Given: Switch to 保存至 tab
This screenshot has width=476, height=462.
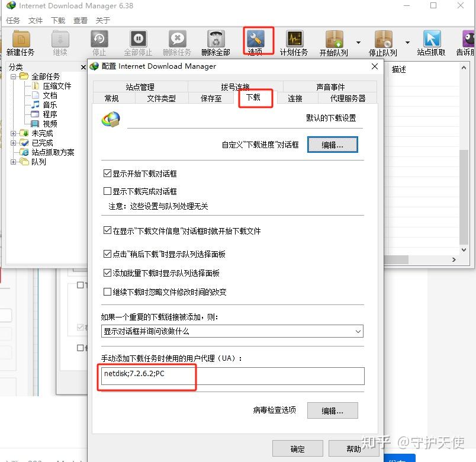Looking at the screenshot, I should pos(211,98).
